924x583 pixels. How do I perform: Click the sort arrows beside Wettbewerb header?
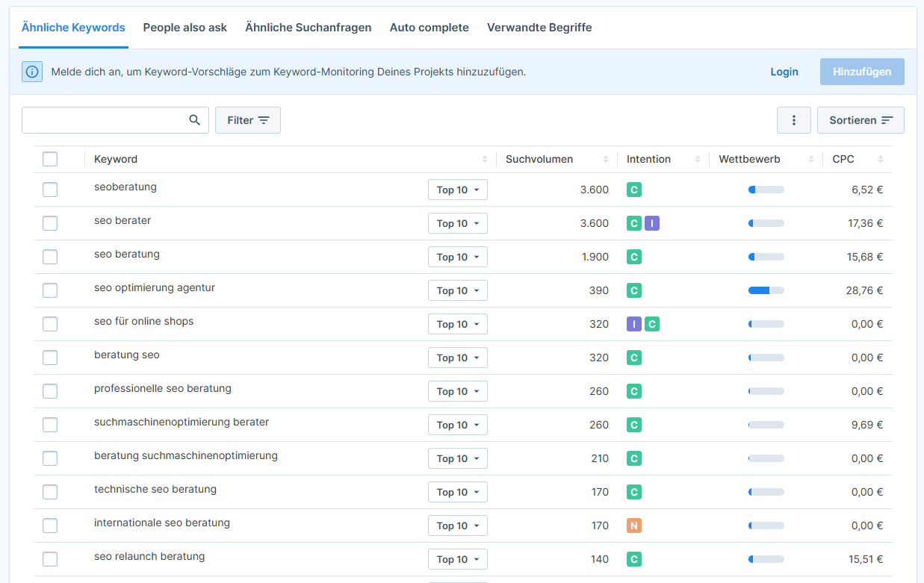click(x=811, y=159)
